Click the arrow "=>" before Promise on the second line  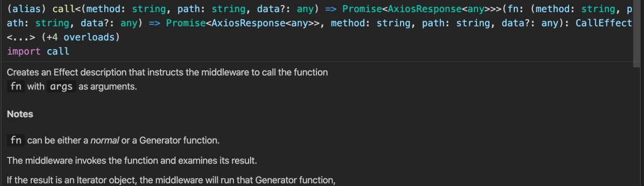click(154, 23)
